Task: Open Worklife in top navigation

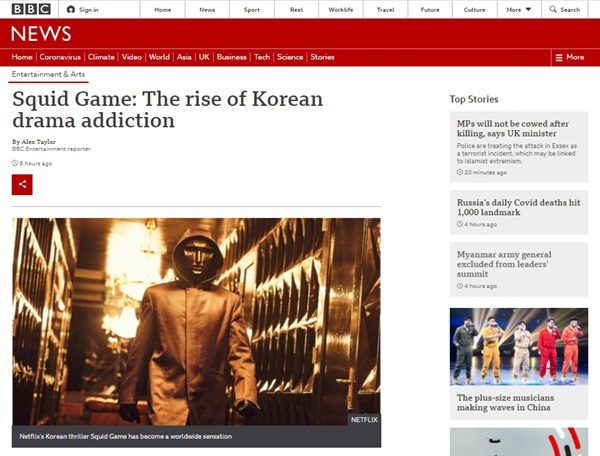Action: [341, 10]
